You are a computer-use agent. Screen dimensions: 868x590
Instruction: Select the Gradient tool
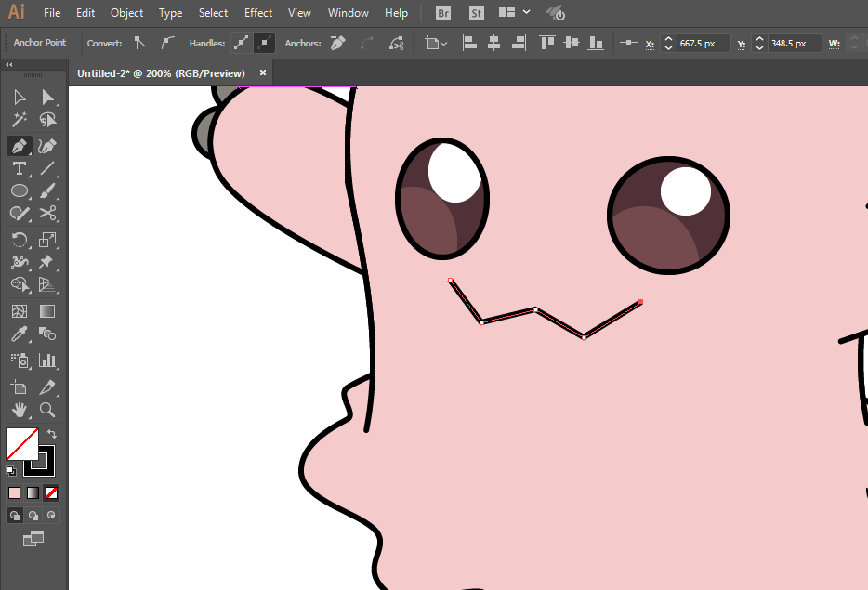47,311
